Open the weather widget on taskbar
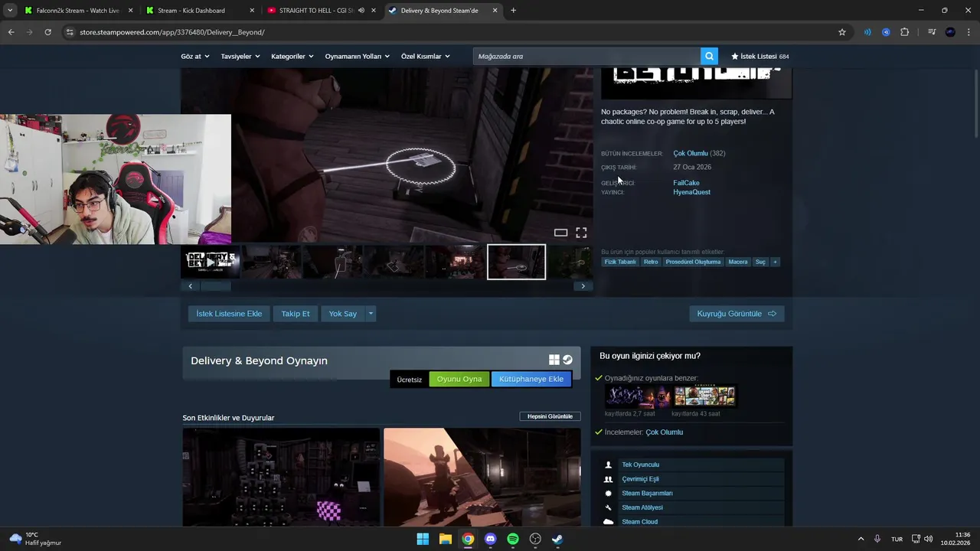 pyautogui.click(x=35, y=539)
